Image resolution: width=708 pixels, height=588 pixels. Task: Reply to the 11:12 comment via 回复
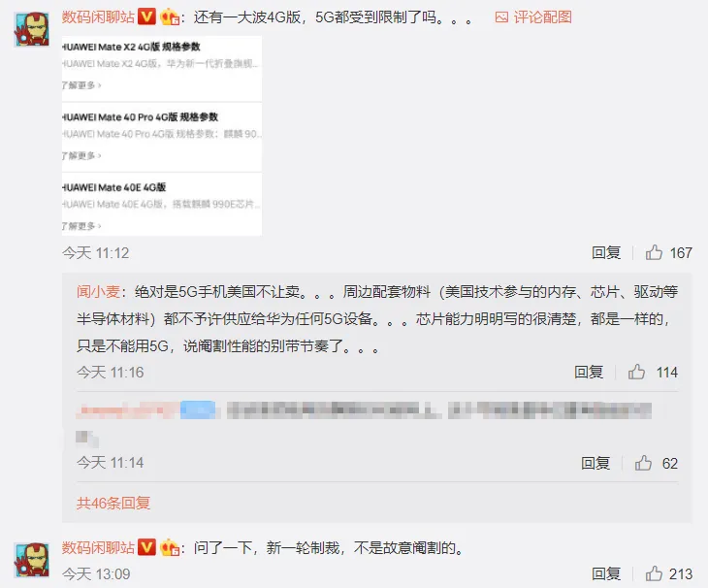tap(606, 252)
